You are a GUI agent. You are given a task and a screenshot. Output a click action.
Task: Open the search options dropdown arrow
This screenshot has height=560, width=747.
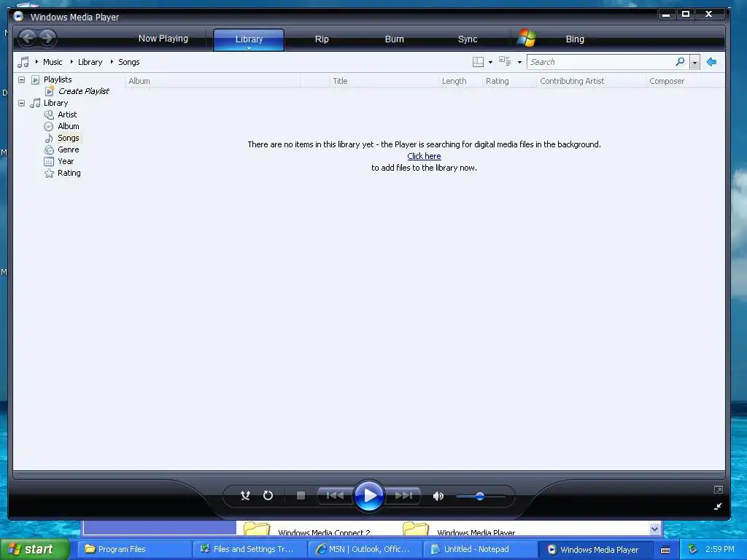pyautogui.click(x=694, y=63)
